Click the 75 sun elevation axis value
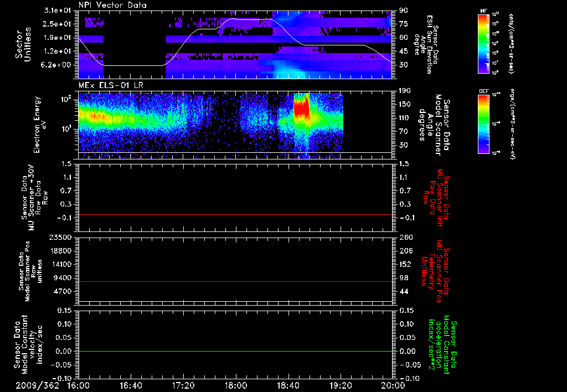This screenshot has width=567, height=392. pyautogui.click(x=404, y=24)
